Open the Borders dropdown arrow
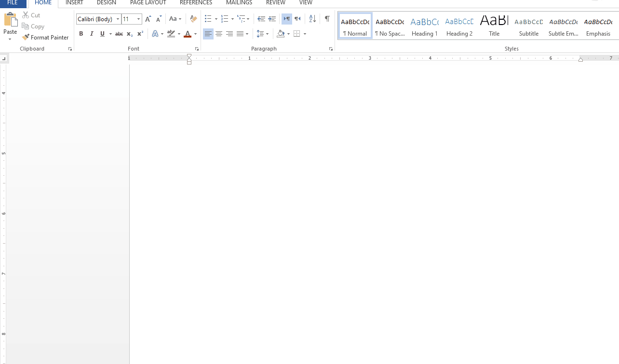This screenshot has width=619, height=364. 305,34
